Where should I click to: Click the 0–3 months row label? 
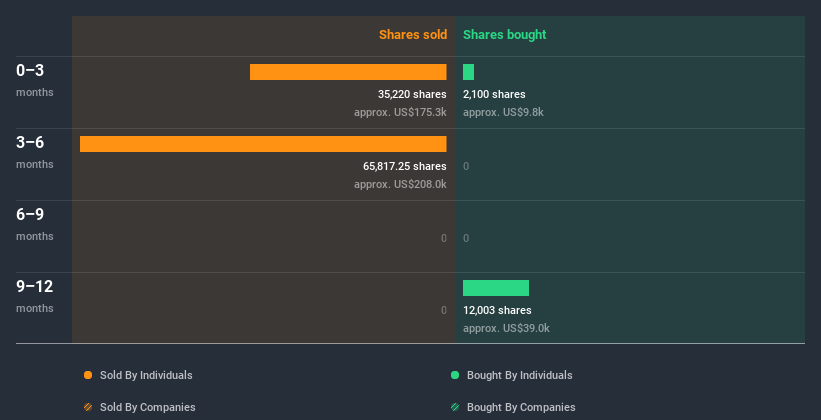[x=35, y=80]
